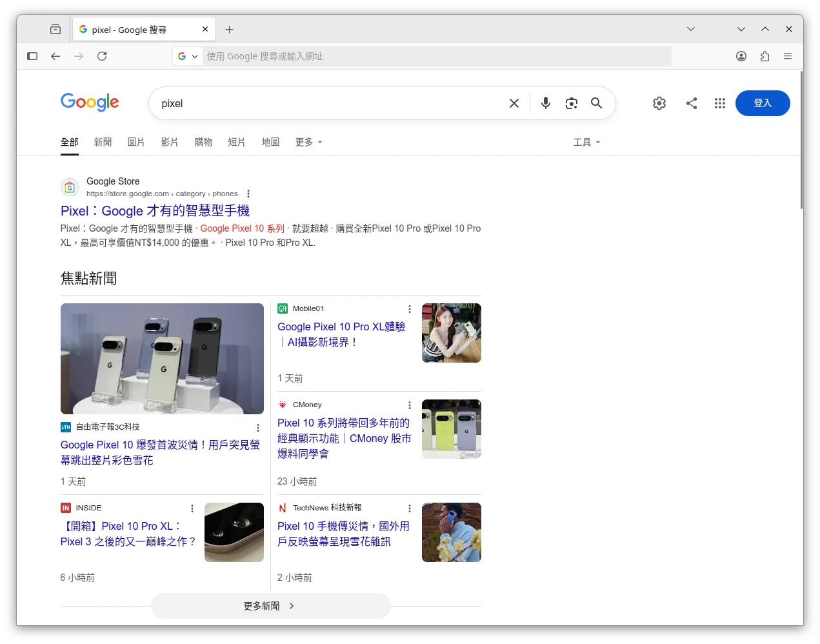Switch to the 圖片 images tab
Image resolution: width=820 pixels, height=644 pixels.
[136, 142]
